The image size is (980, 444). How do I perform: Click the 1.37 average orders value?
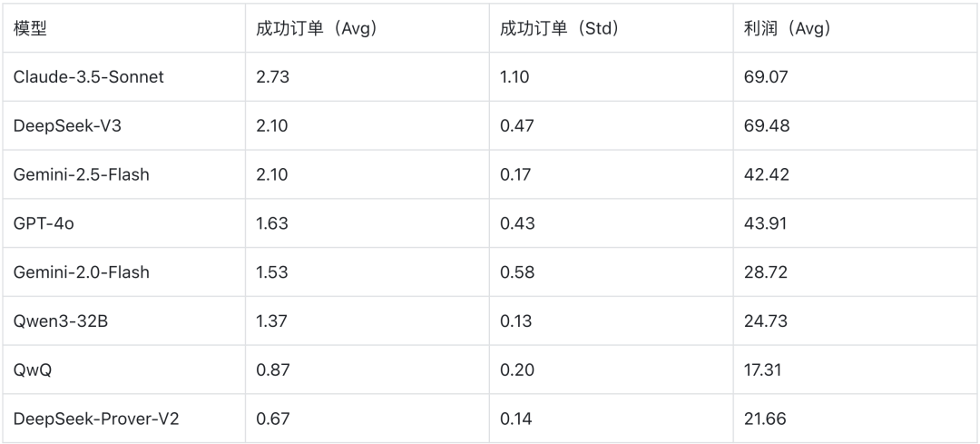click(272, 321)
